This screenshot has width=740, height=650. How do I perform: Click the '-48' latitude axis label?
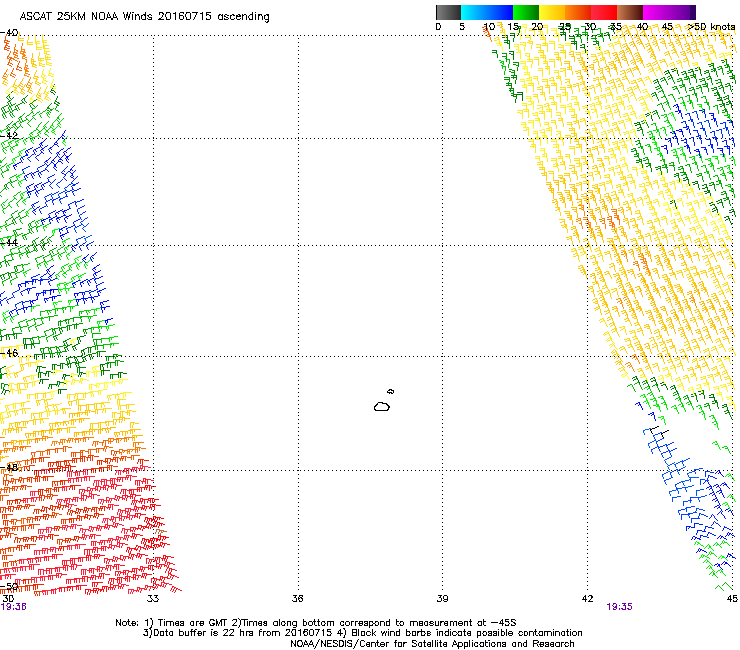tap(9, 467)
